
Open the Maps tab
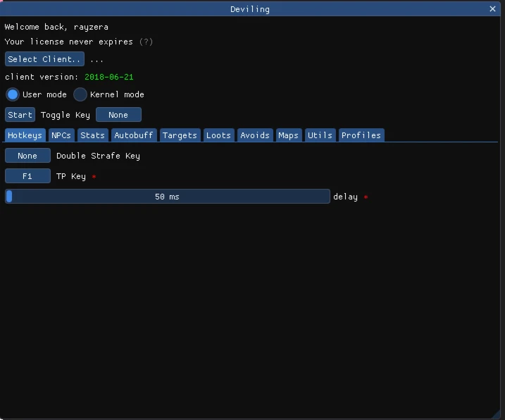[288, 135]
